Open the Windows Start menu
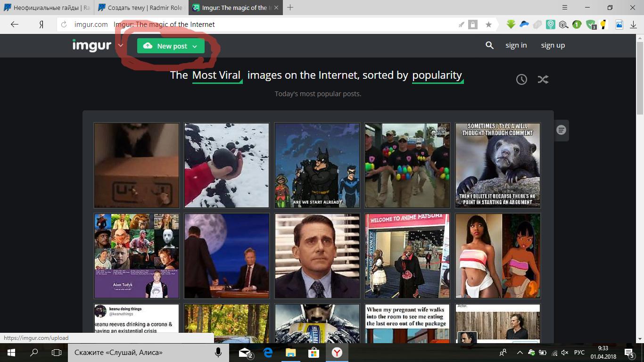 pos(11,353)
